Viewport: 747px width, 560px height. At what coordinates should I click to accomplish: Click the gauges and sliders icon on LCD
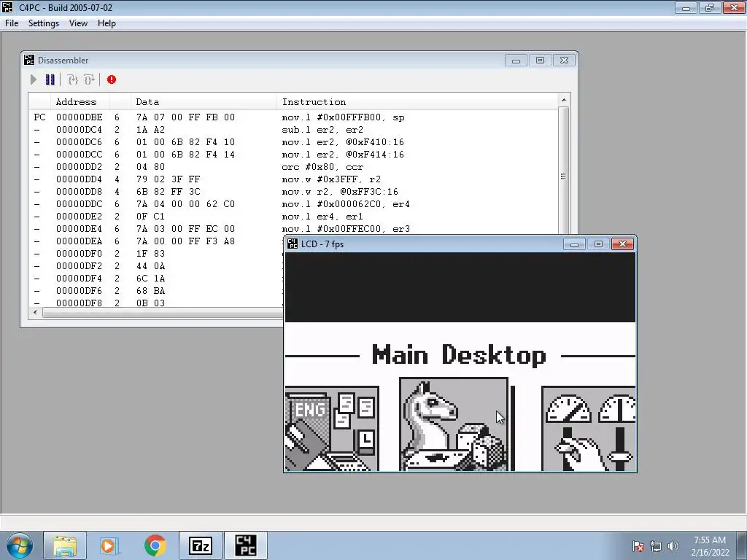click(x=589, y=429)
